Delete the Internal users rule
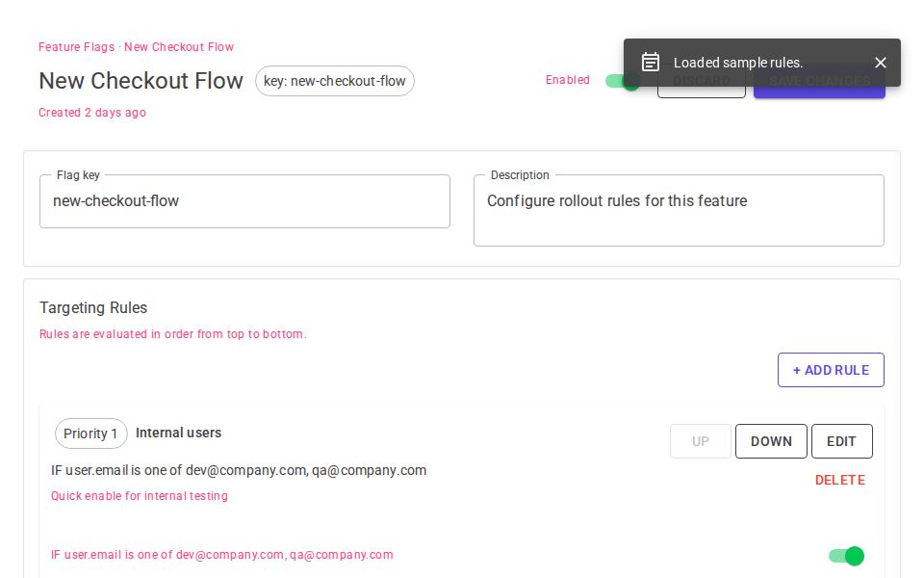The image size is (924, 578). pyautogui.click(x=839, y=480)
